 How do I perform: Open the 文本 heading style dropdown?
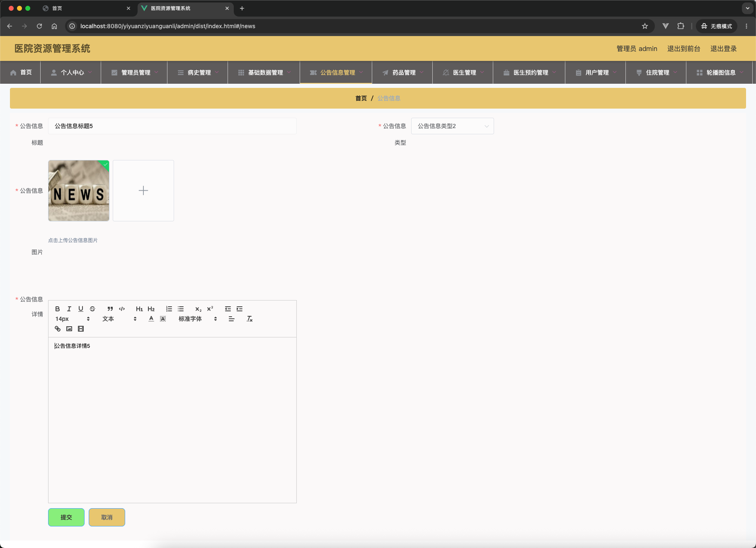pyautogui.click(x=119, y=319)
